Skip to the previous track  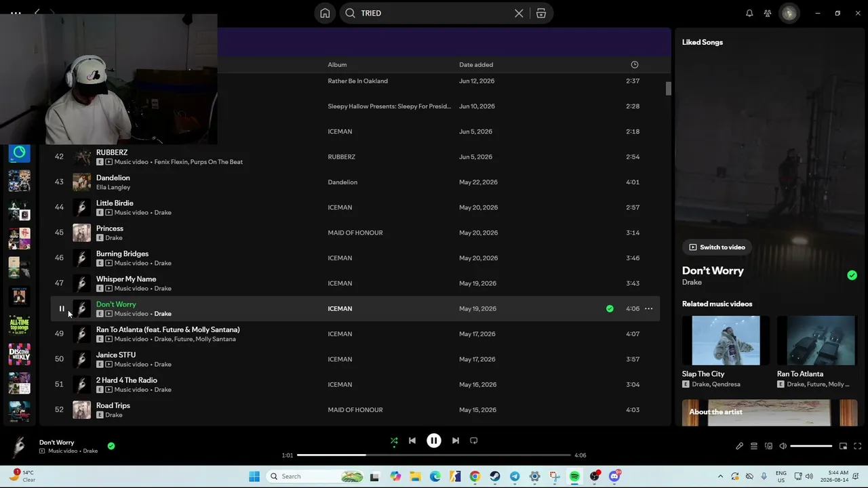tap(412, 441)
